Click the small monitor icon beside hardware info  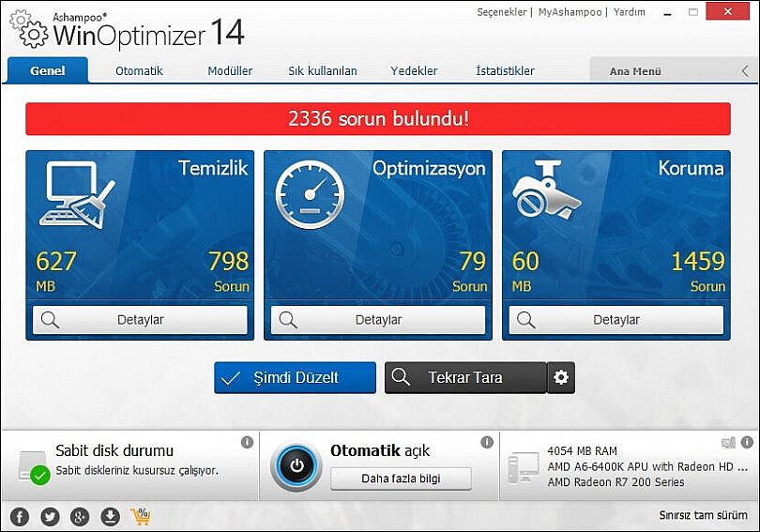click(728, 442)
